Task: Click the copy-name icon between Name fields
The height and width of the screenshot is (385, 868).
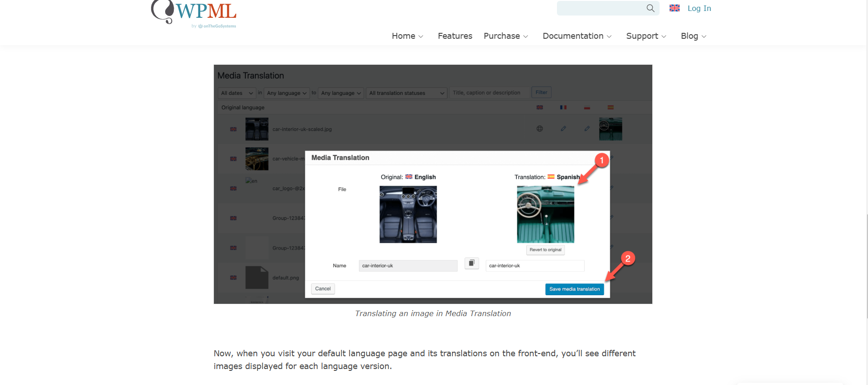Action: pos(472,263)
